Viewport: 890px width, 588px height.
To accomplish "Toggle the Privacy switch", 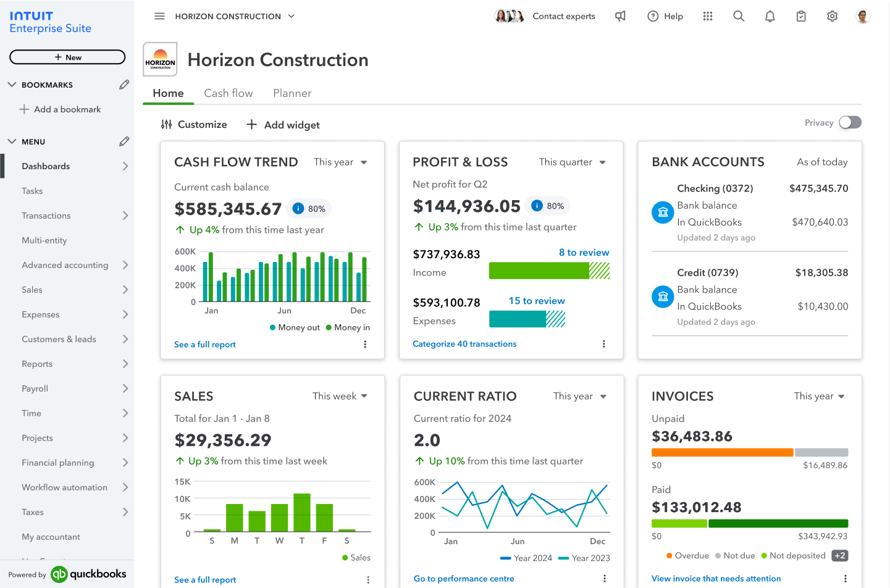I will click(850, 122).
